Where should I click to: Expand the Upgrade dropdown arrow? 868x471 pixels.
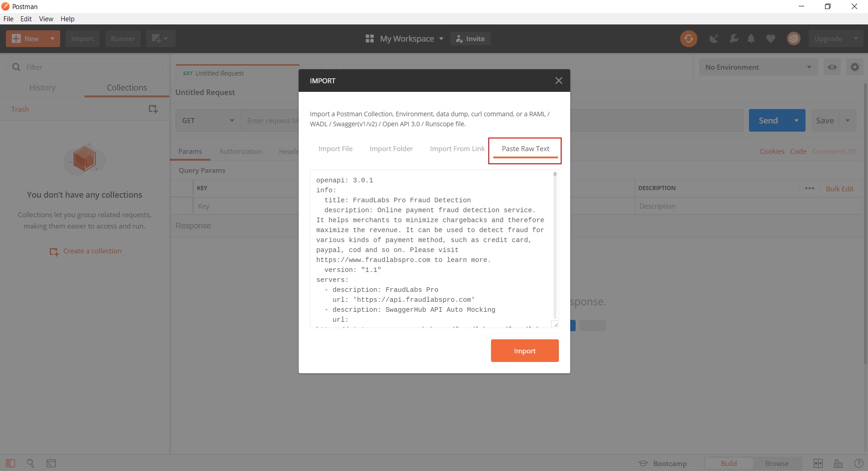(855, 38)
